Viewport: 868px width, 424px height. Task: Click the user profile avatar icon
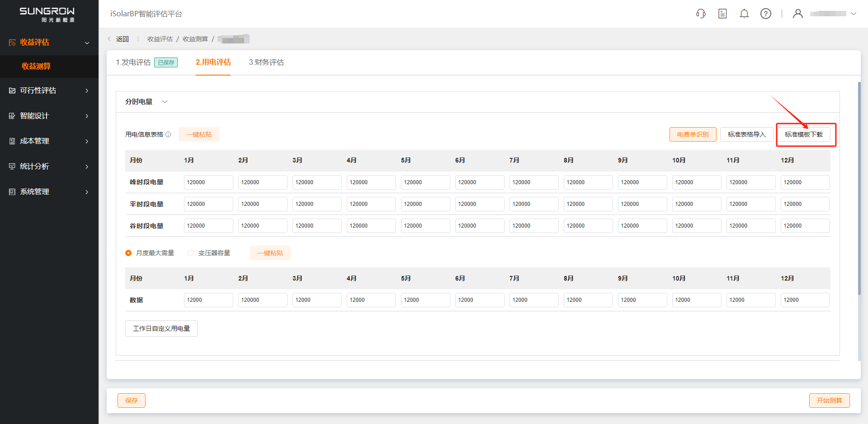[798, 14]
